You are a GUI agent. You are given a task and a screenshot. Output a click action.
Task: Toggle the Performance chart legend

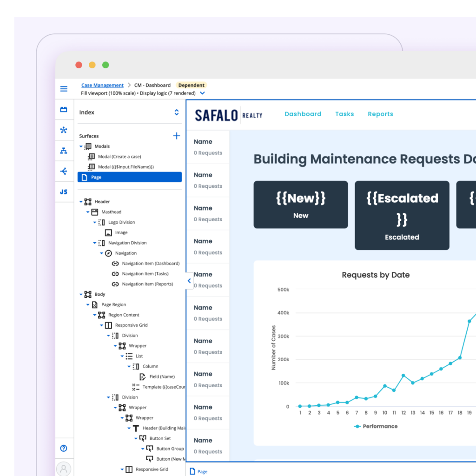tap(376, 427)
